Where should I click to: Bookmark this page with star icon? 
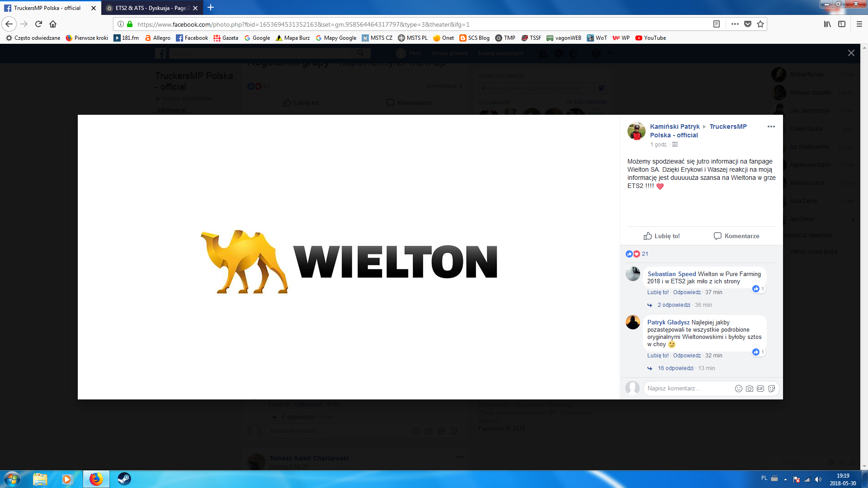click(760, 24)
